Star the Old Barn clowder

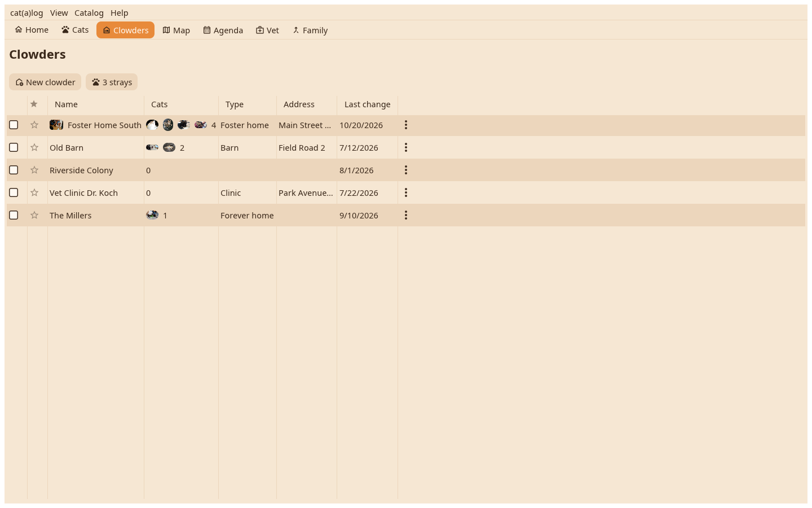click(34, 147)
